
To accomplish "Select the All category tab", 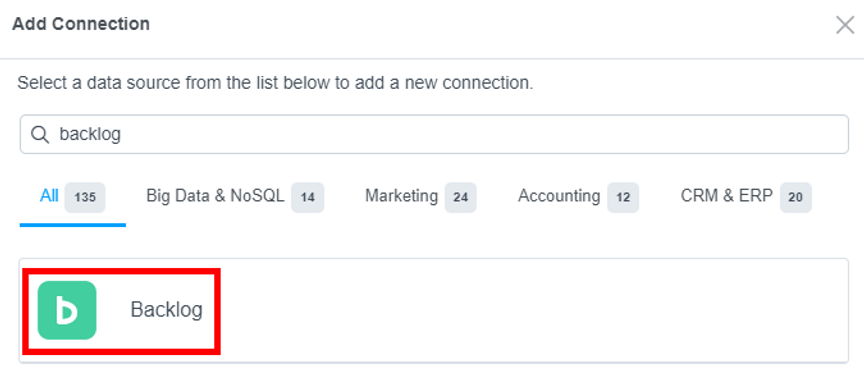I will point(73,197).
